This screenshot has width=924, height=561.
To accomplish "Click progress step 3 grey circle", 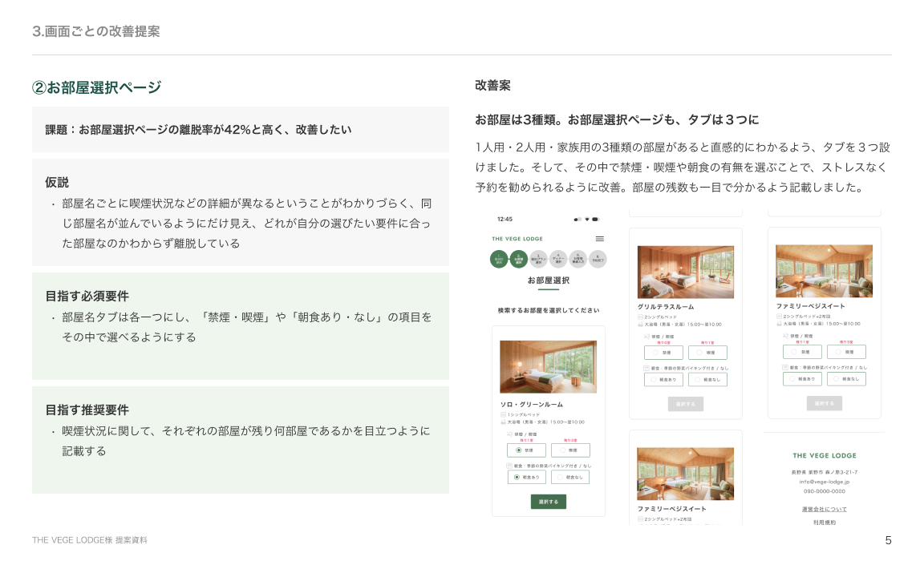I will pos(539,259).
